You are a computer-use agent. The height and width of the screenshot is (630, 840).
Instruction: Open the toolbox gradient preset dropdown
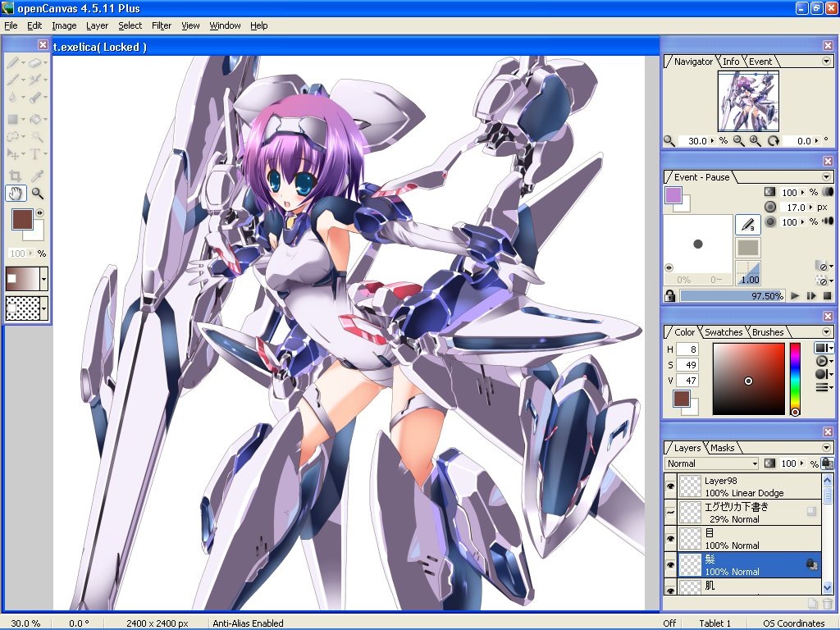click(x=44, y=279)
